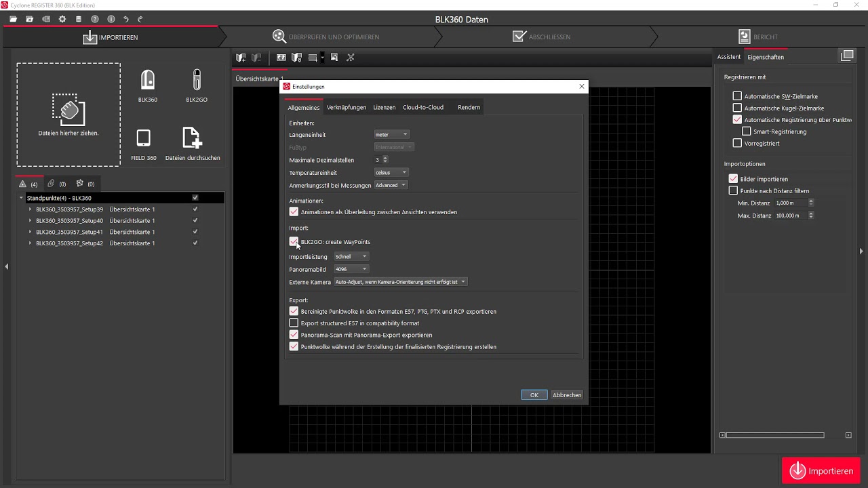Select the setups tab with triangle icon (4)
The height and width of the screenshot is (488, 868).
click(28, 184)
